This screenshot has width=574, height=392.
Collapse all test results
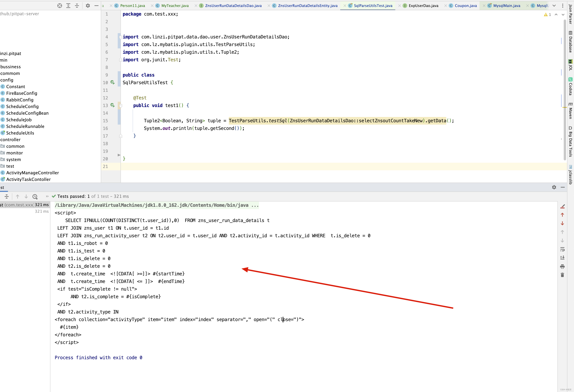[x=7, y=196]
